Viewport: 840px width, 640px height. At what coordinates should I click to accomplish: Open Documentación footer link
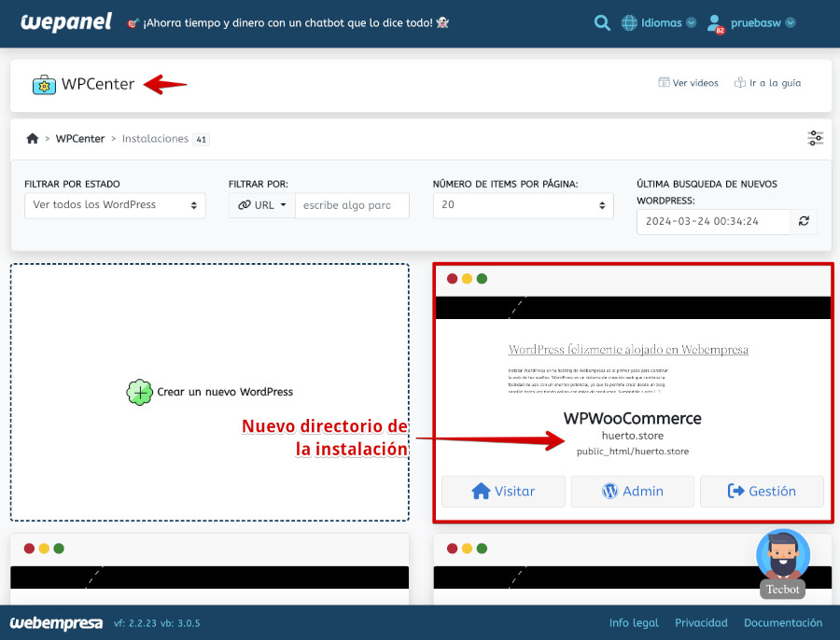coord(783,623)
